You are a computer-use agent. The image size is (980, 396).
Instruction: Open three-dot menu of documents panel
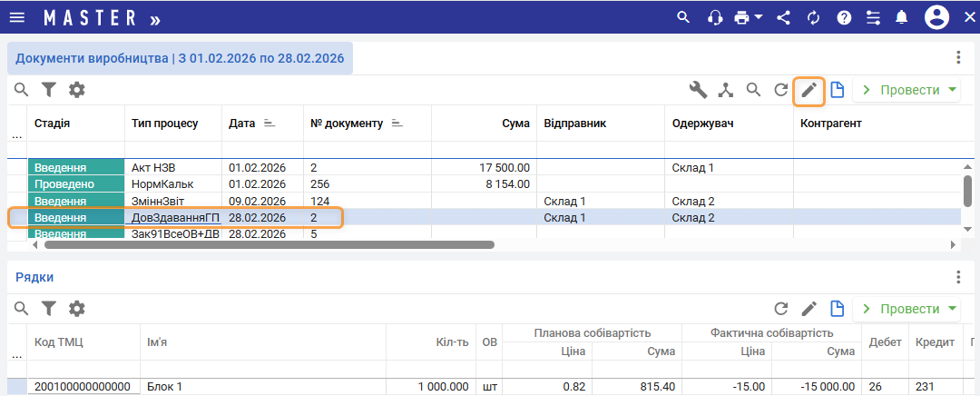tap(958, 57)
